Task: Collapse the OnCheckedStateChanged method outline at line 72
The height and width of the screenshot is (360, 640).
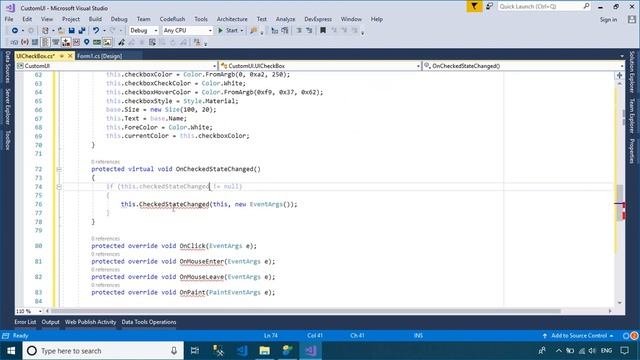Action: point(59,169)
